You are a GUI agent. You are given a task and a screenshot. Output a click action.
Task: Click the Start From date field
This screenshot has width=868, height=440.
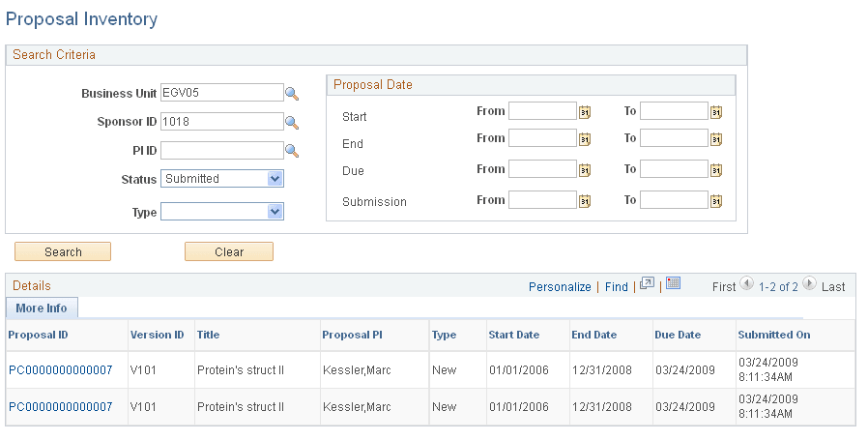[542, 111]
